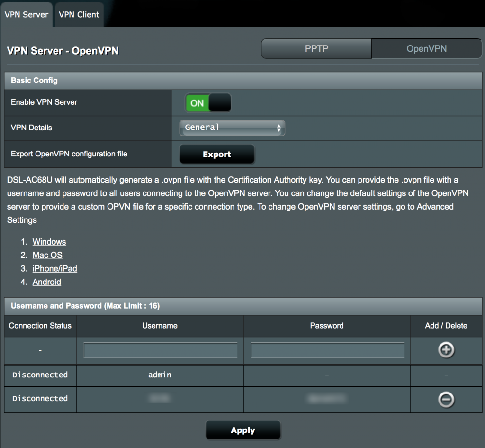Open the VPN Client tab
This screenshot has height=448, width=485.
coord(79,15)
